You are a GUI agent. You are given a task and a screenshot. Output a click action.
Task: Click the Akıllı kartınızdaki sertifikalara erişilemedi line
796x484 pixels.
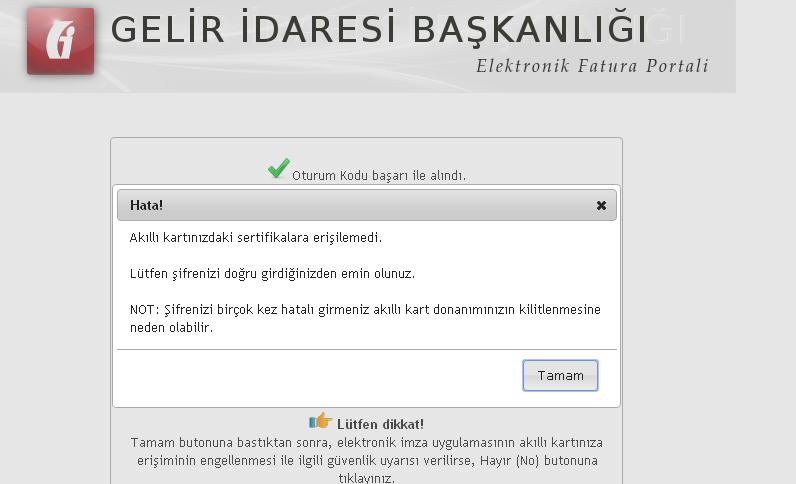[255, 238]
